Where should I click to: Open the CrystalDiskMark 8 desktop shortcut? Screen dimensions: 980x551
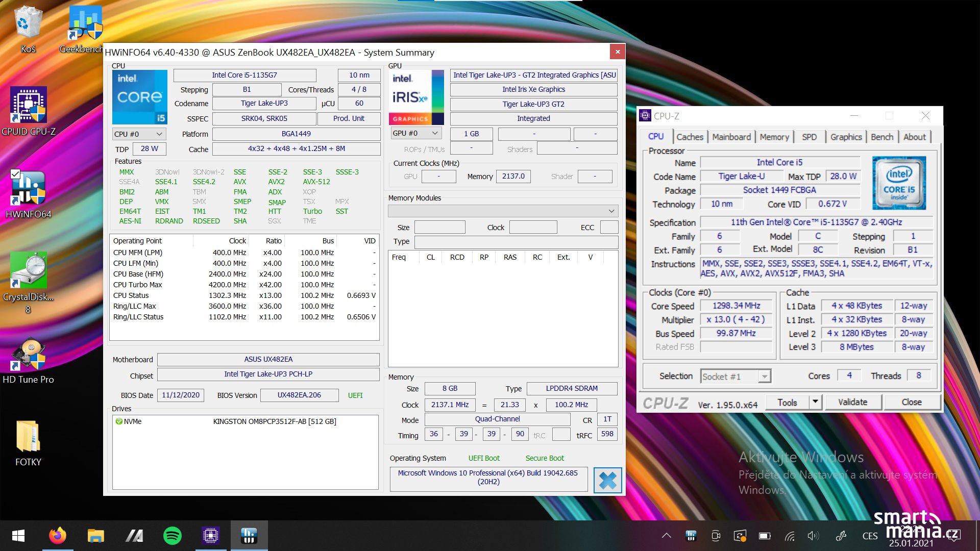pos(29,282)
